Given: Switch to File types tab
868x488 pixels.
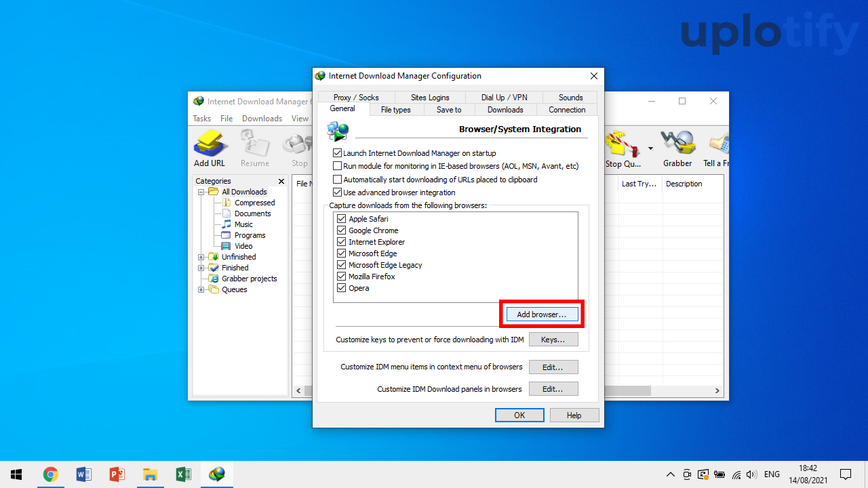Looking at the screenshot, I should pyautogui.click(x=395, y=110).
